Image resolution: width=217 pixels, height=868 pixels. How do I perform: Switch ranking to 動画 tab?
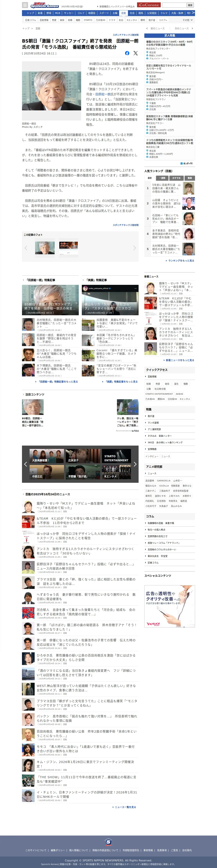click(x=190, y=178)
